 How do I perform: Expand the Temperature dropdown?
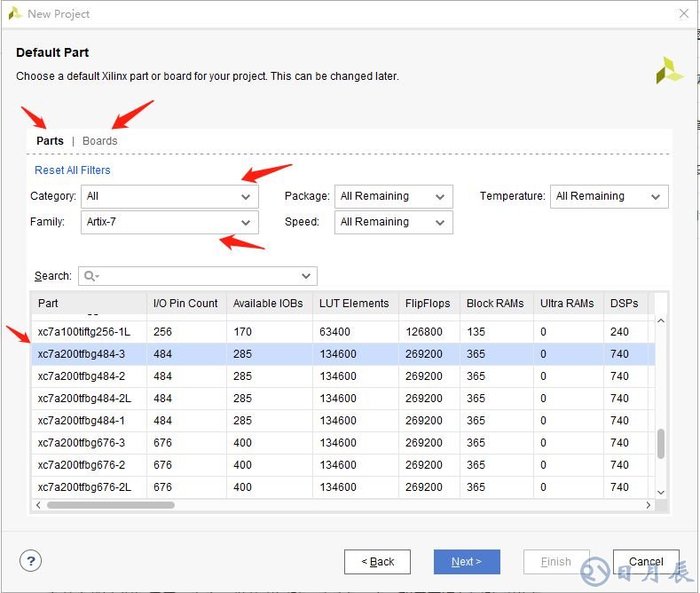click(x=608, y=196)
